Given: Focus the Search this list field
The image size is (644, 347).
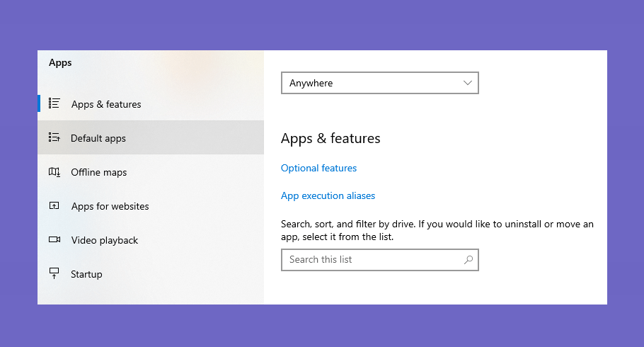Looking at the screenshot, I should (x=380, y=260).
